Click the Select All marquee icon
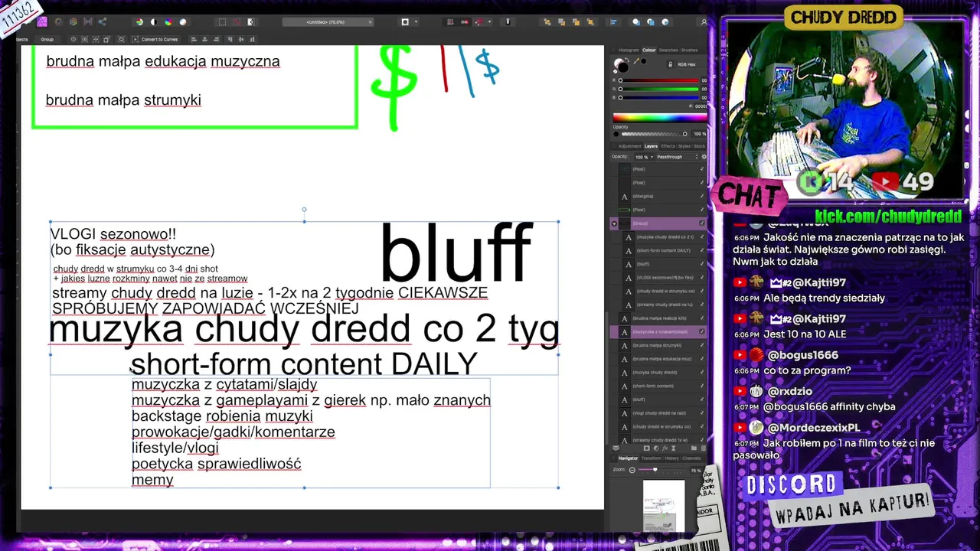 click(x=222, y=22)
